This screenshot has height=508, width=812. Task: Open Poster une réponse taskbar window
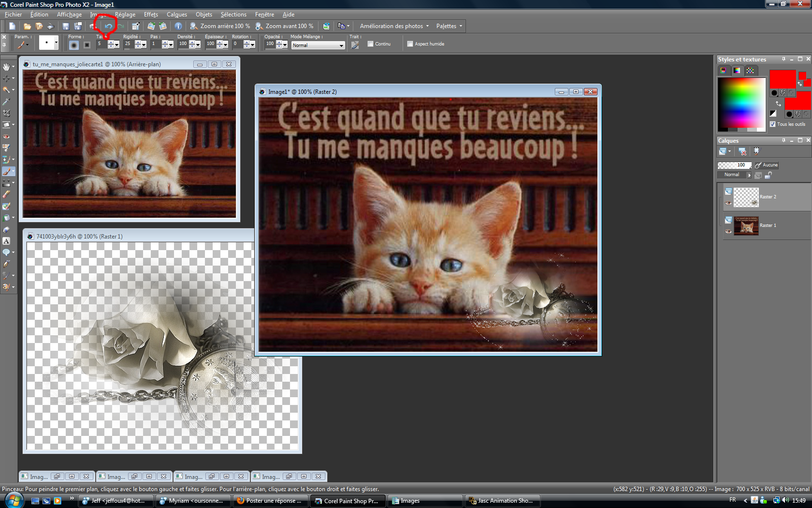click(270, 501)
